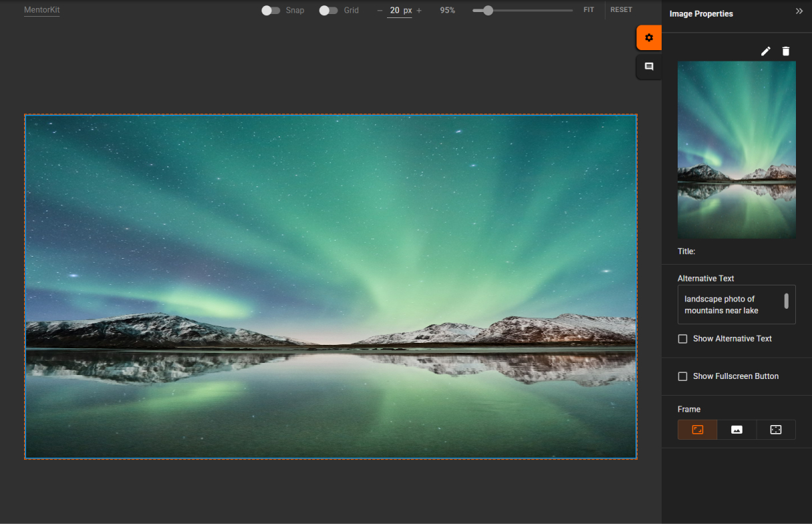Click the Alternative Text field

(736, 305)
